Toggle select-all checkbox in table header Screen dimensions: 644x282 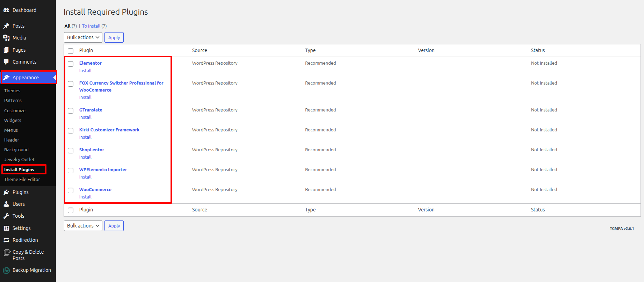point(71,51)
